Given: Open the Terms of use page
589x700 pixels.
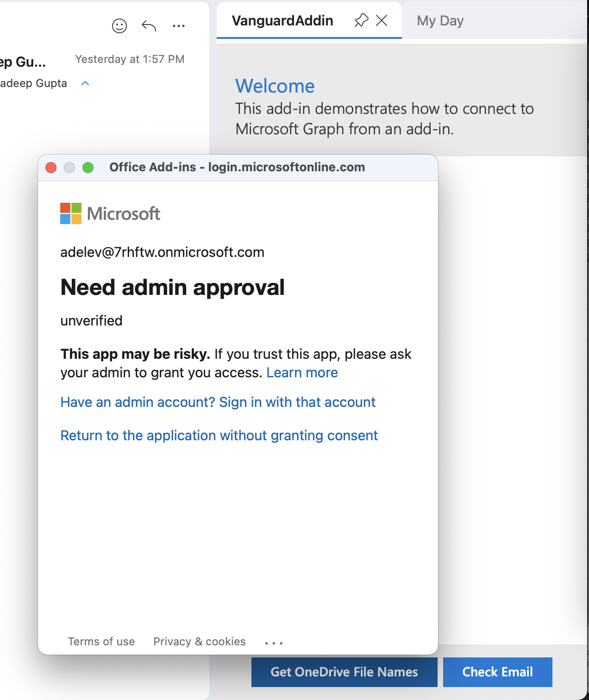Looking at the screenshot, I should tap(101, 642).
